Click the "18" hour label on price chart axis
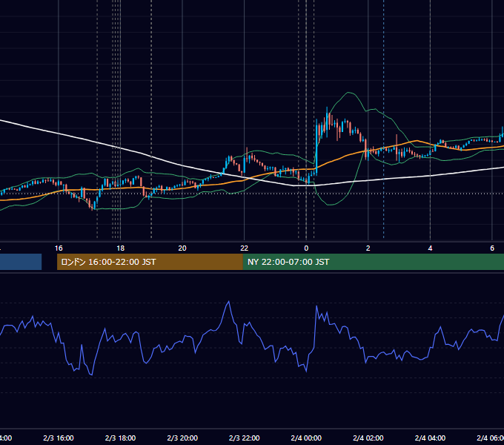504x445 pixels. pyautogui.click(x=120, y=248)
